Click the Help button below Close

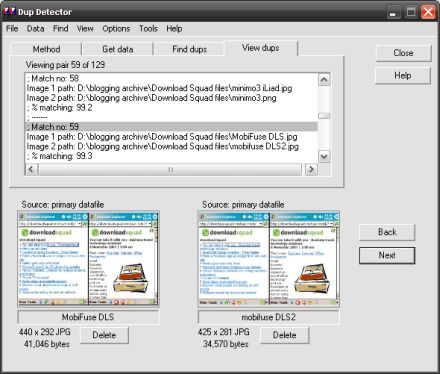coord(403,76)
